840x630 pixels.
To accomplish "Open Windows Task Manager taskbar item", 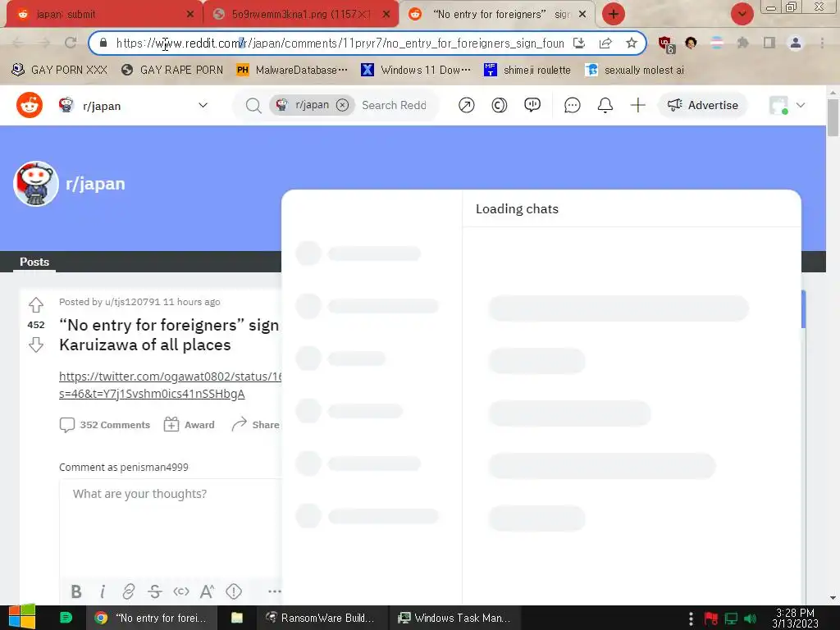I will click(454, 618).
